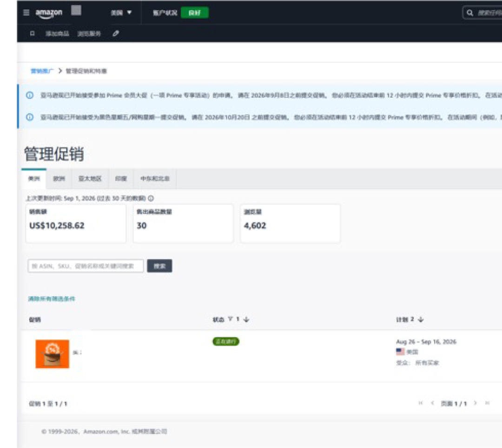Switch to the 亚太地区 region tab
The image size is (502, 448).
[x=90, y=179]
